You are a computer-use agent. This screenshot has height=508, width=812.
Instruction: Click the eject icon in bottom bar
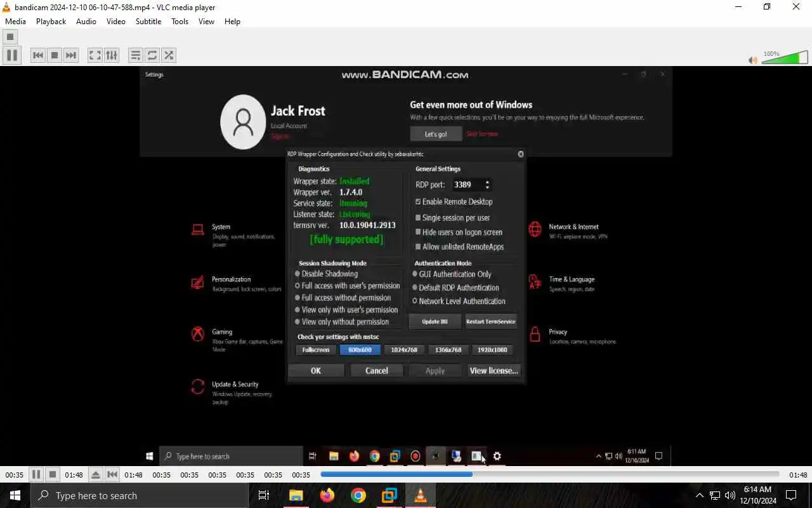95,474
